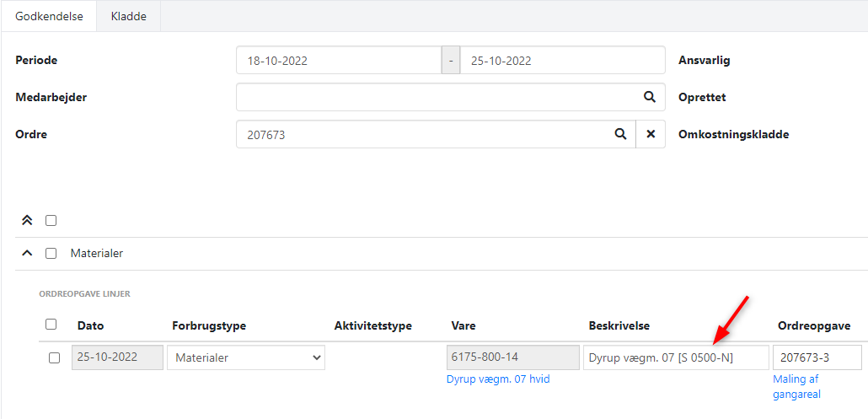Open the Kladde tab

coord(128,16)
